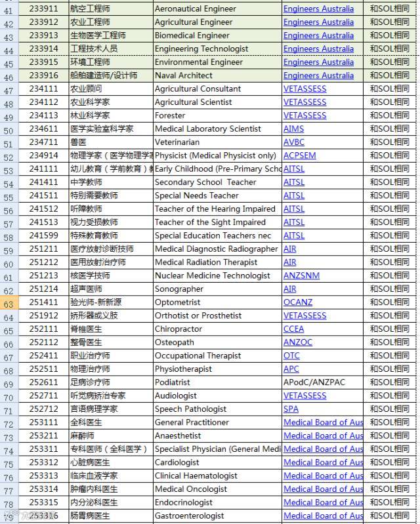Open the CCEA link for Chiropractor
The image size is (420, 524).
pyautogui.click(x=293, y=329)
